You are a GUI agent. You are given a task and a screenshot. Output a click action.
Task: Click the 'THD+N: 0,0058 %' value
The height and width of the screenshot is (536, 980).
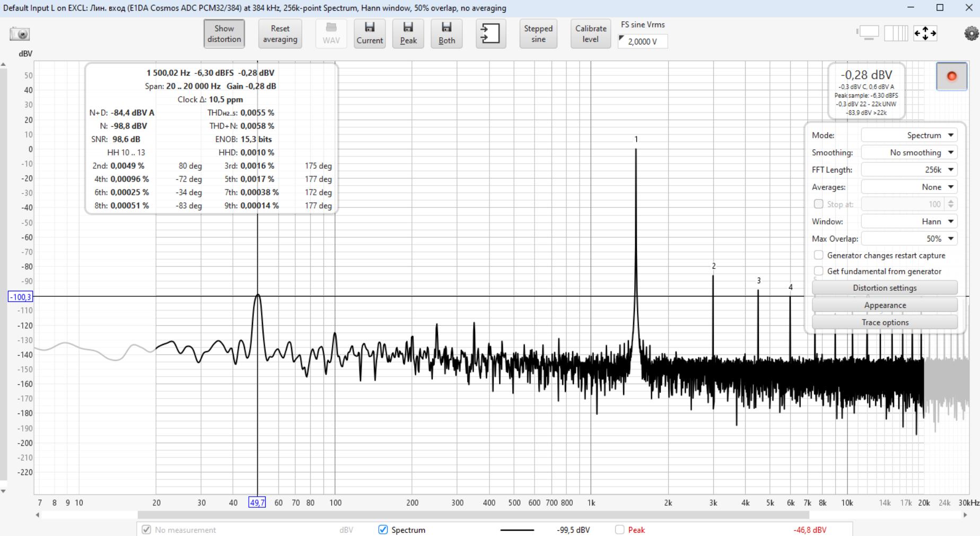click(241, 126)
